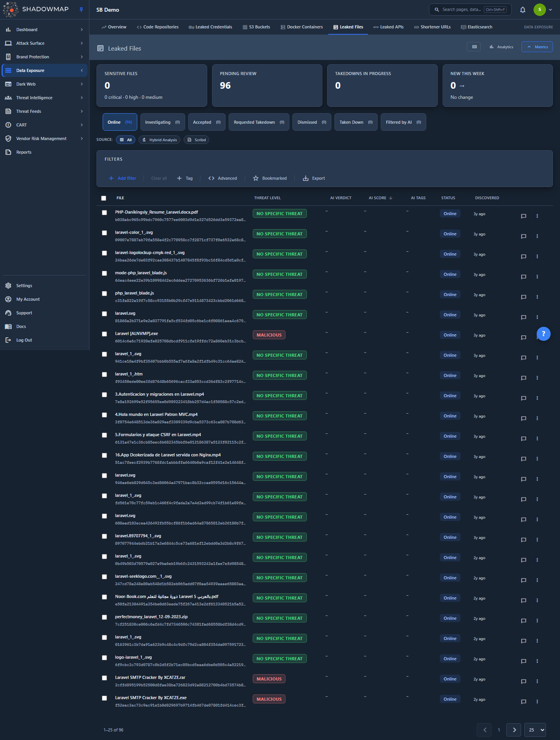Open row menu for laravel-color_1_.svg
Viewport: 560px width, 740px height.
coord(537,236)
